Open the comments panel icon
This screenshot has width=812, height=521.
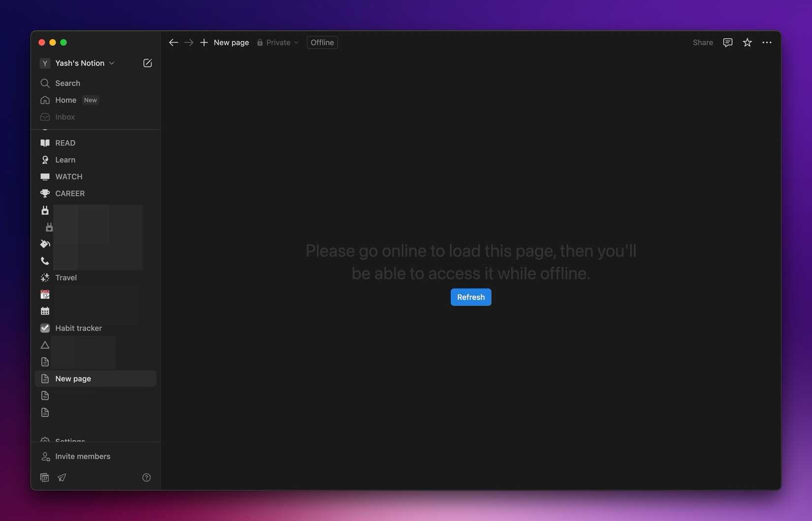coord(727,42)
